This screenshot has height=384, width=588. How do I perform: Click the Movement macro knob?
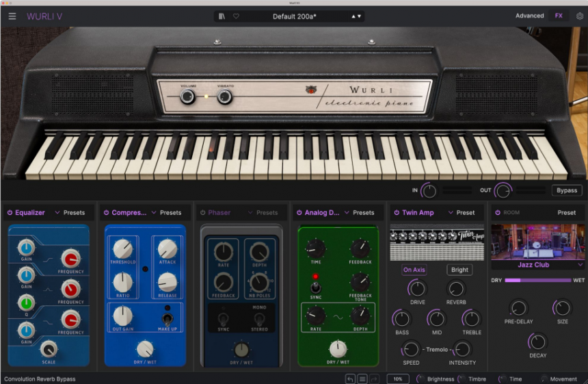pos(544,379)
